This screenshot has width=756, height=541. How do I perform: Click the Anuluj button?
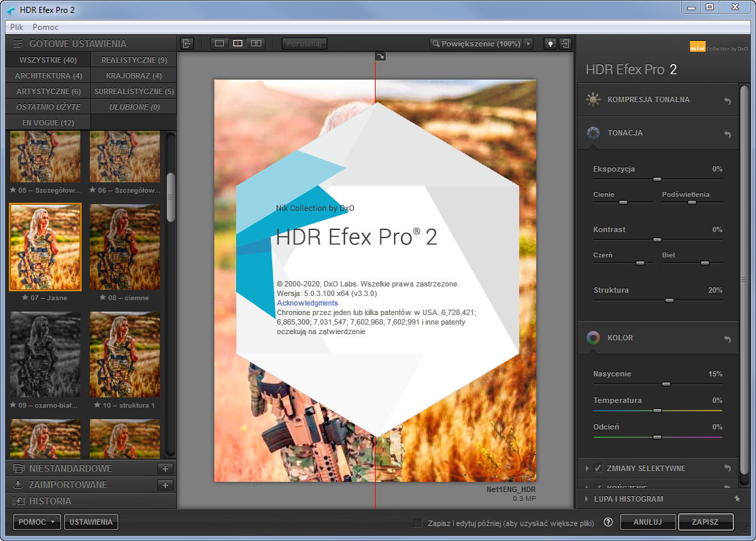click(x=648, y=522)
